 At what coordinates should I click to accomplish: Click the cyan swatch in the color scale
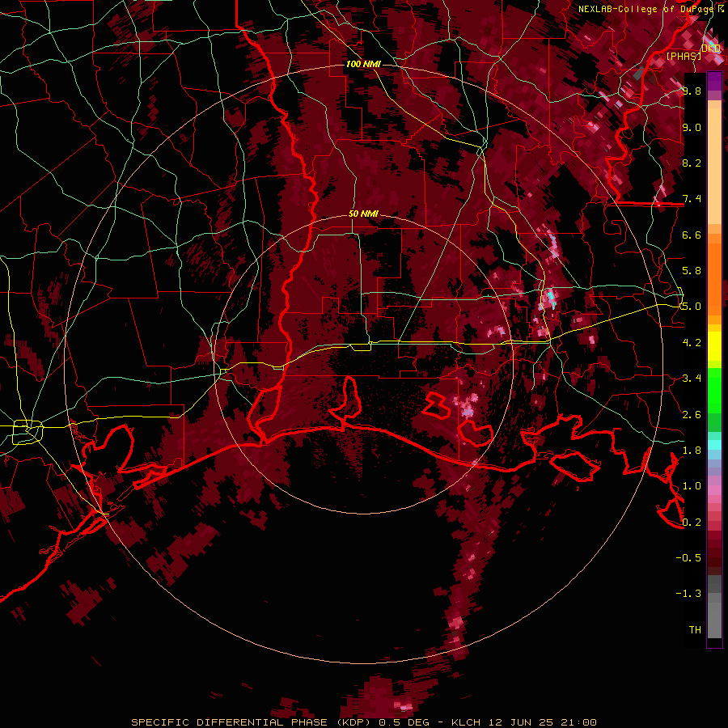point(714,445)
